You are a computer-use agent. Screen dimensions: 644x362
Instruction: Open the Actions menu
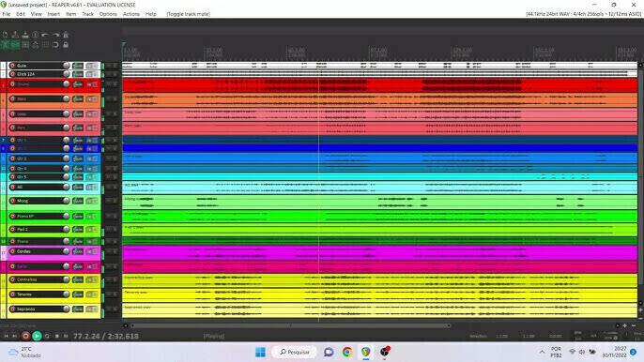(x=131, y=14)
